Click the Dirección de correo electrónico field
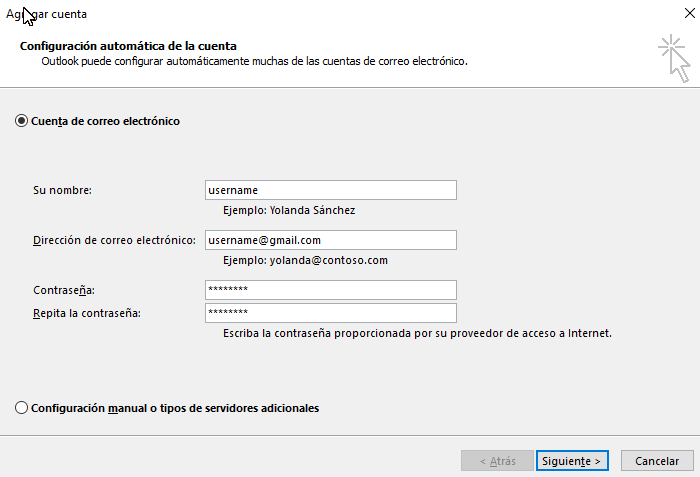700x477 pixels. 331,240
